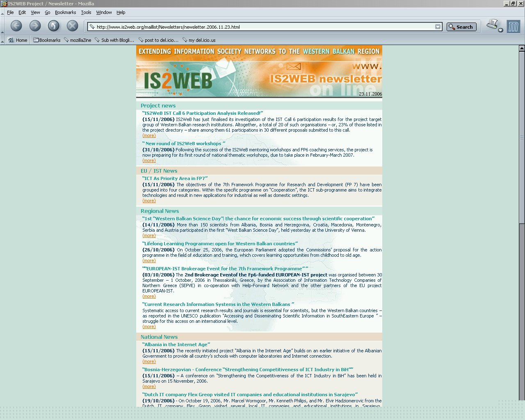Screen dimensions: 525x420
Task: Click the Print icon in toolbar
Action: point(492,25)
